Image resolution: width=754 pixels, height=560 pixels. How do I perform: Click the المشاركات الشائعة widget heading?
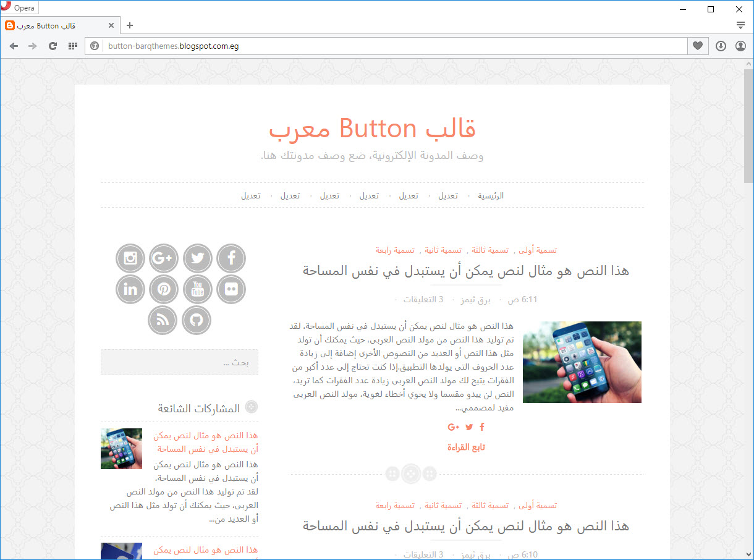(x=199, y=409)
